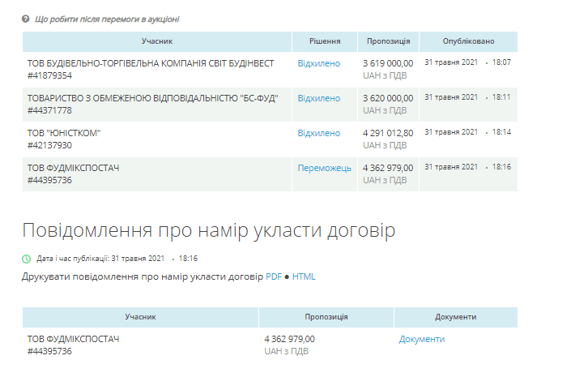Click the 18:16 time in the Опубліковано column
This screenshot has width=588, height=377.
(x=501, y=167)
